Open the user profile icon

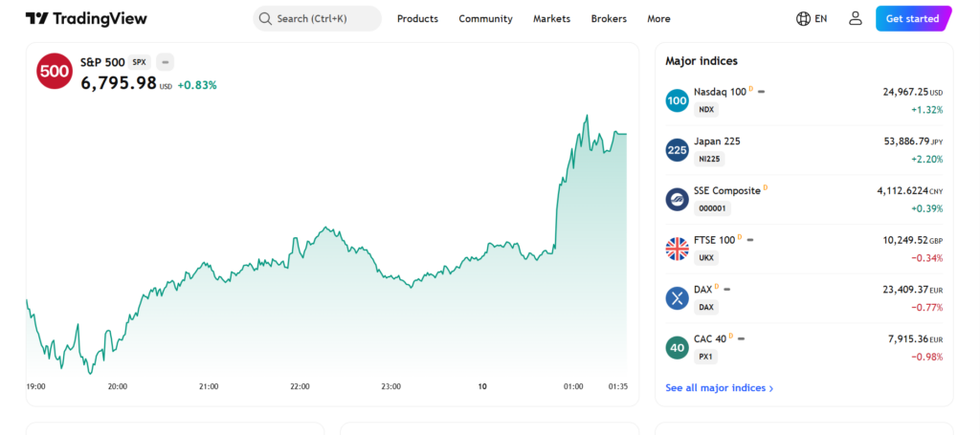[x=855, y=19]
